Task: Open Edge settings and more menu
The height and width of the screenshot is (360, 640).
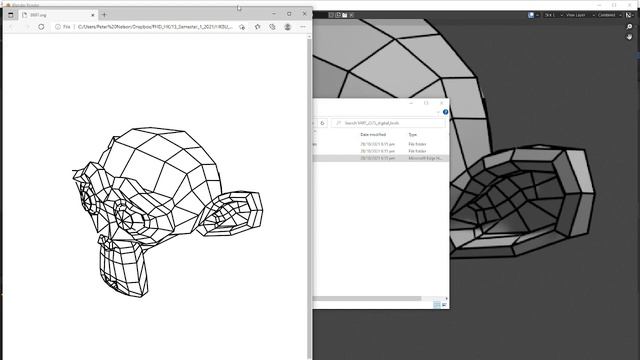Action: point(303,27)
